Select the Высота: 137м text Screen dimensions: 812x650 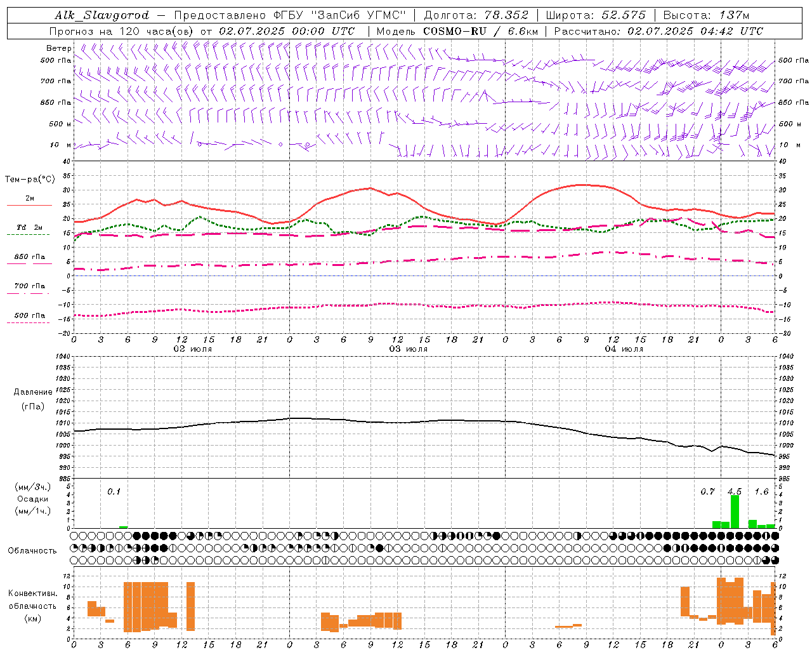(x=706, y=15)
